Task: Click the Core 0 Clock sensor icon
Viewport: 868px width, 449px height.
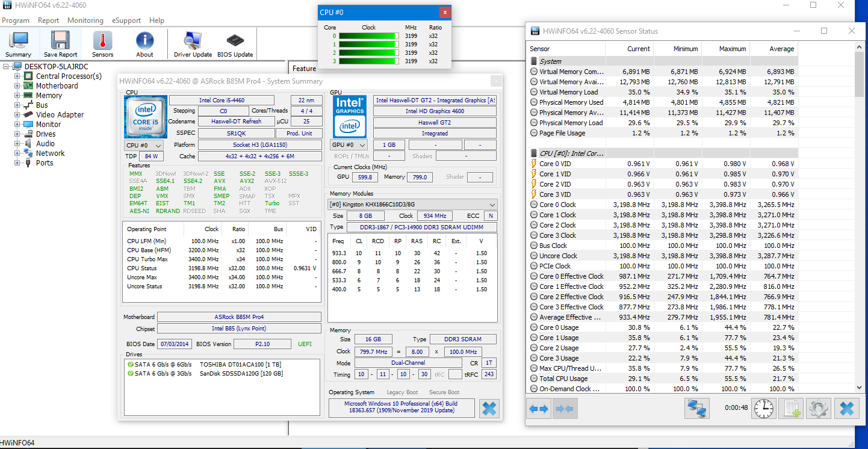Action: point(533,205)
